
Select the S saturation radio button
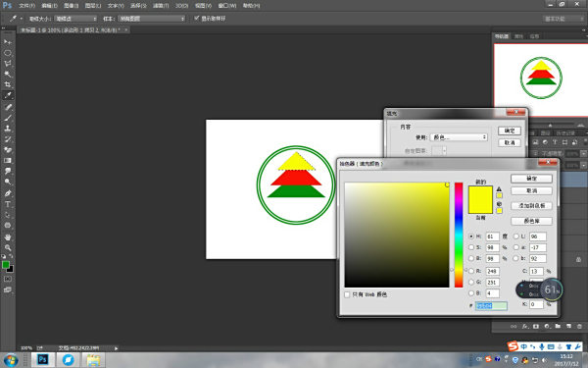[x=471, y=247]
